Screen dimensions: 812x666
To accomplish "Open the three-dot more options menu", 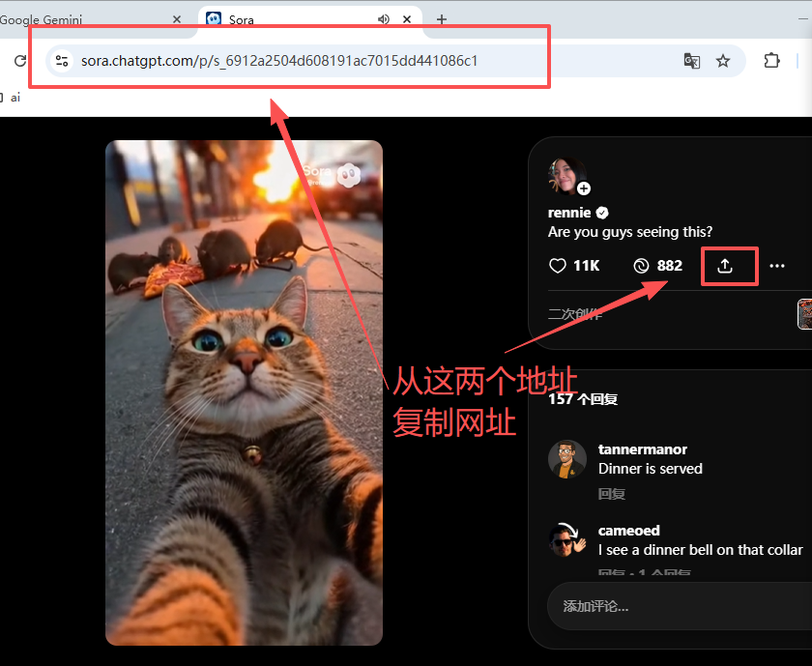I will click(777, 266).
